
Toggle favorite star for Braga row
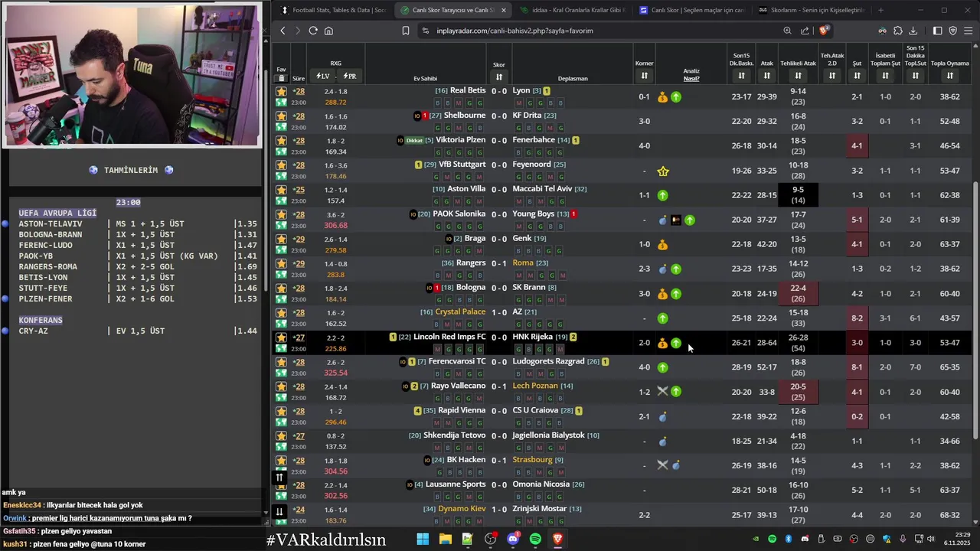(281, 239)
